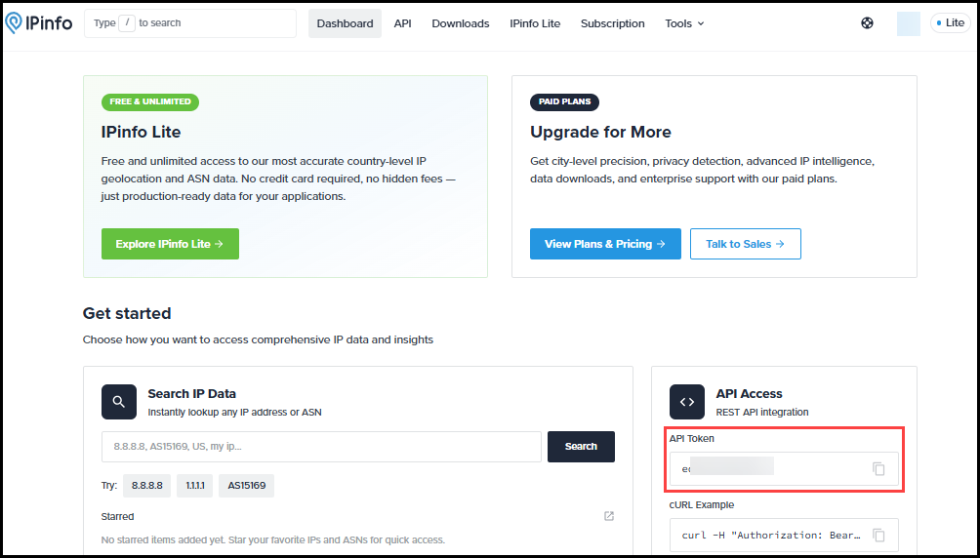Open the help lifebuoy icon
Screen dimensions: 980x558
tap(867, 23)
